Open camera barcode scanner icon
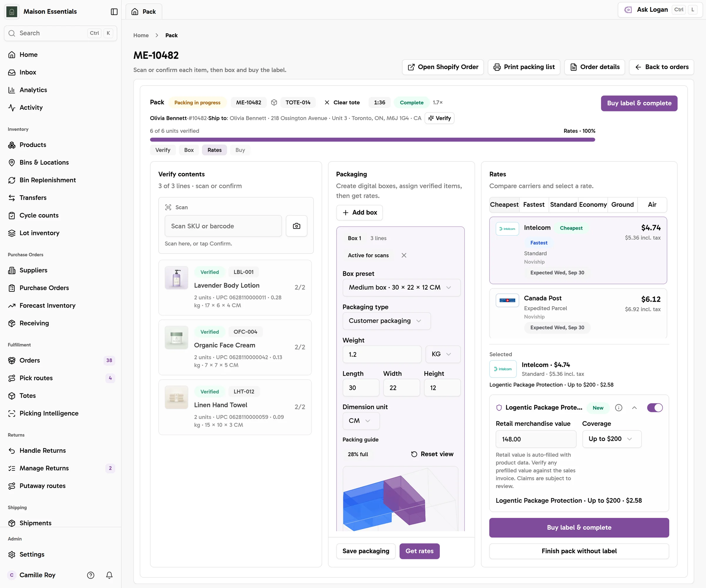The height and width of the screenshot is (588, 706). click(296, 226)
